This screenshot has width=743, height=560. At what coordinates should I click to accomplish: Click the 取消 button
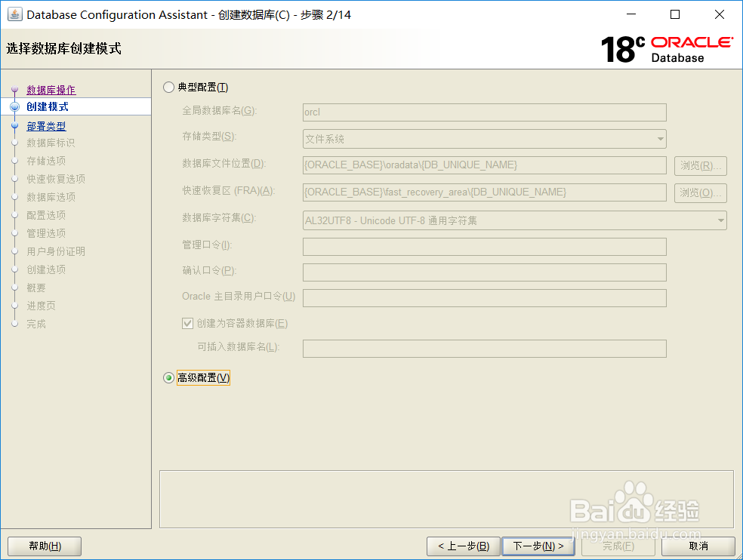(x=698, y=546)
